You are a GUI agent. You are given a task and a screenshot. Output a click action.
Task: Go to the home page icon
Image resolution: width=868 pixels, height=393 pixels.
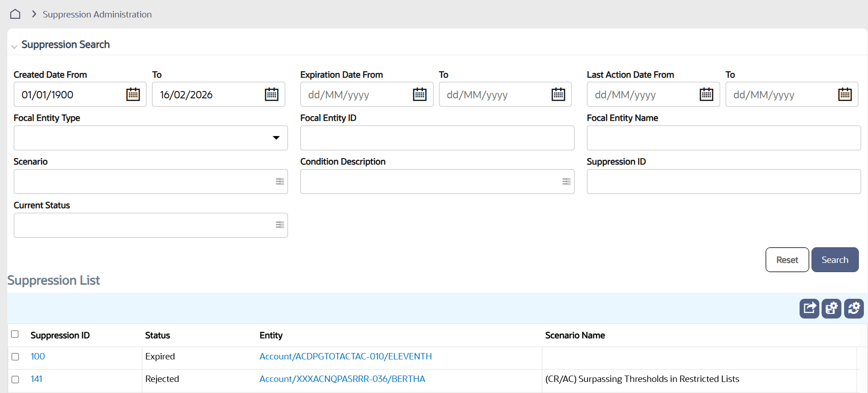[x=15, y=14]
